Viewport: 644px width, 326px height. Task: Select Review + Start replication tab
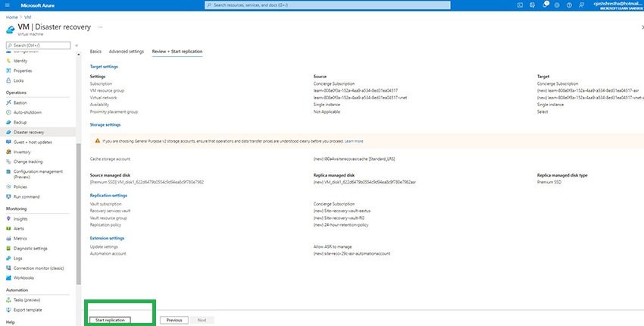[177, 52]
